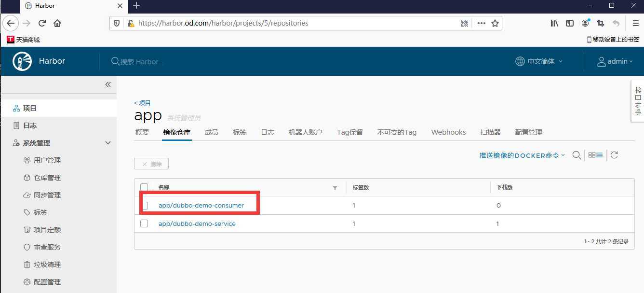Expand 推送镜像的DOCKER命令 dropdown
644x293 pixels.
522,155
